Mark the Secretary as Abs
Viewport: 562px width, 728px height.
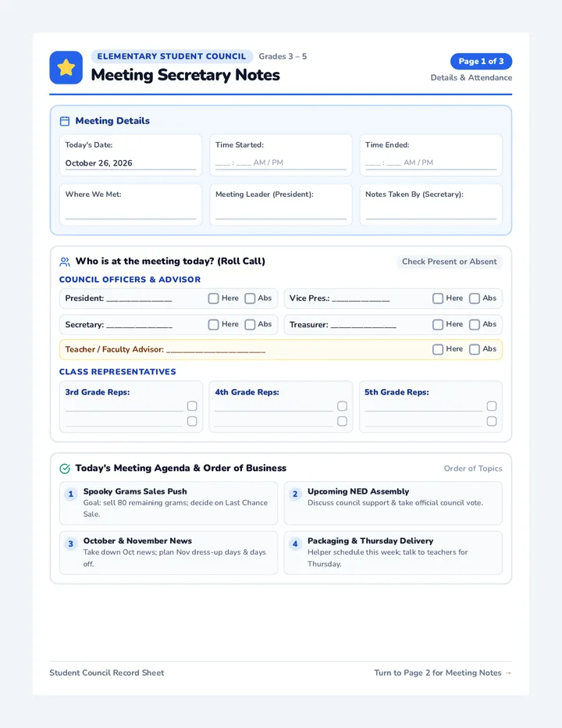pyautogui.click(x=250, y=324)
